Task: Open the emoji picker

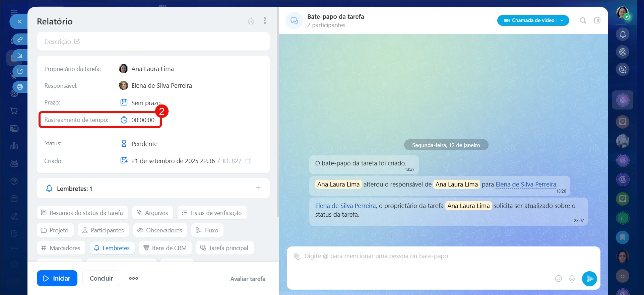Action: [558, 279]
